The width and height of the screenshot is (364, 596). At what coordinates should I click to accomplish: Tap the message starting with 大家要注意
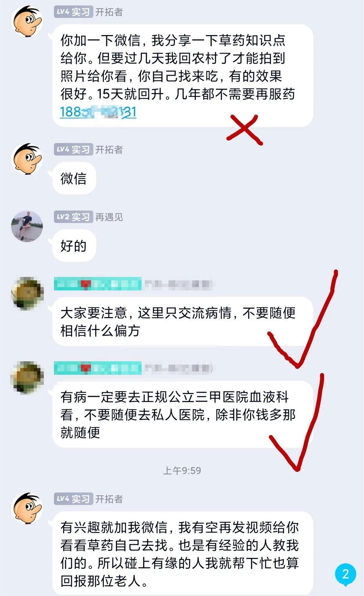tap(183, 321)
